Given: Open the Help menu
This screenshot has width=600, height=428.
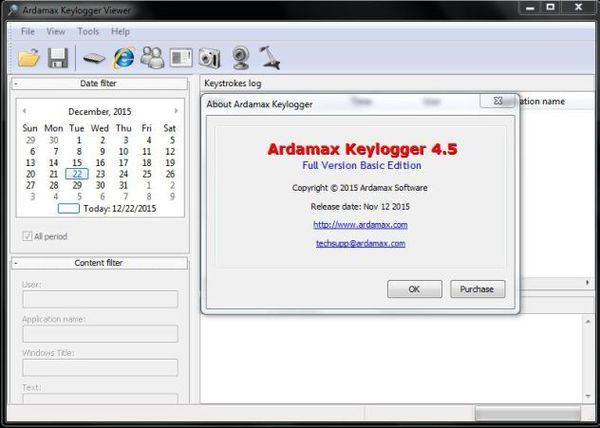Looking at the screenshot, I should click(121, 31).
